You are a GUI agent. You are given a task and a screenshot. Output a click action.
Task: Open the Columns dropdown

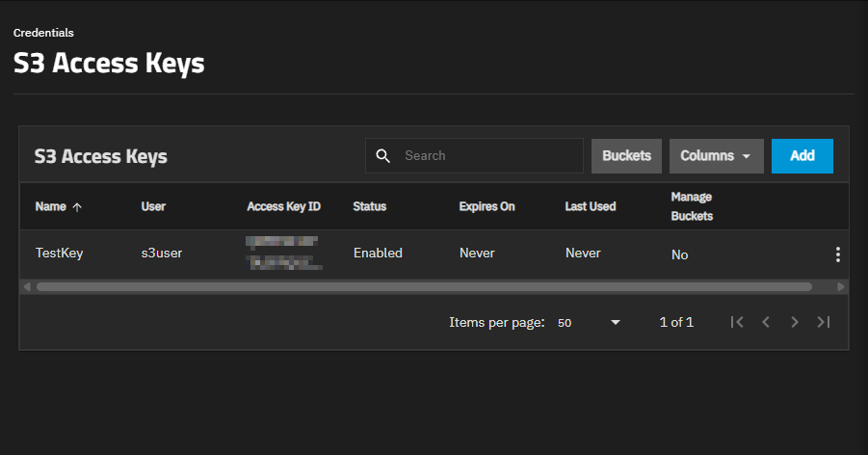717,156
